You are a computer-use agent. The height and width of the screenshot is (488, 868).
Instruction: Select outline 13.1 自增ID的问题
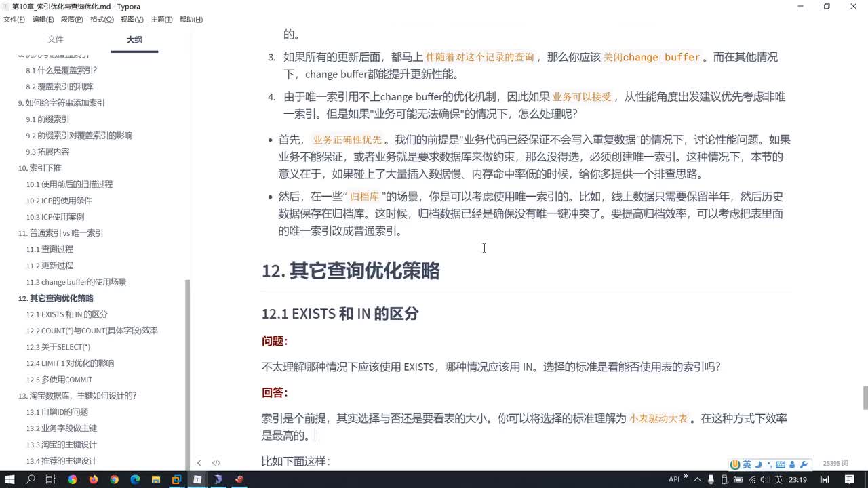coord(57,412)
